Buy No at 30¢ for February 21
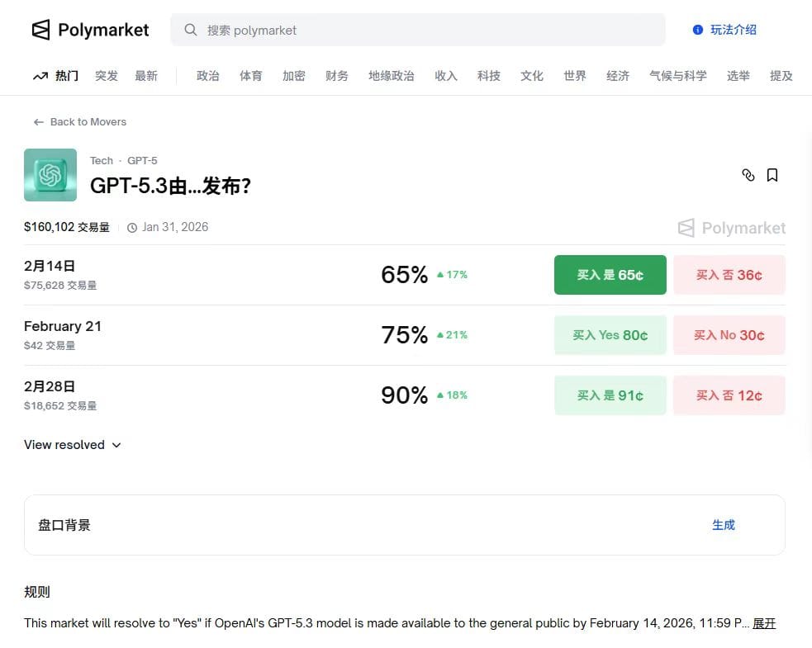The height and width of the screenshot is (648, 812). pyautogui.click(x=729, y=335)
